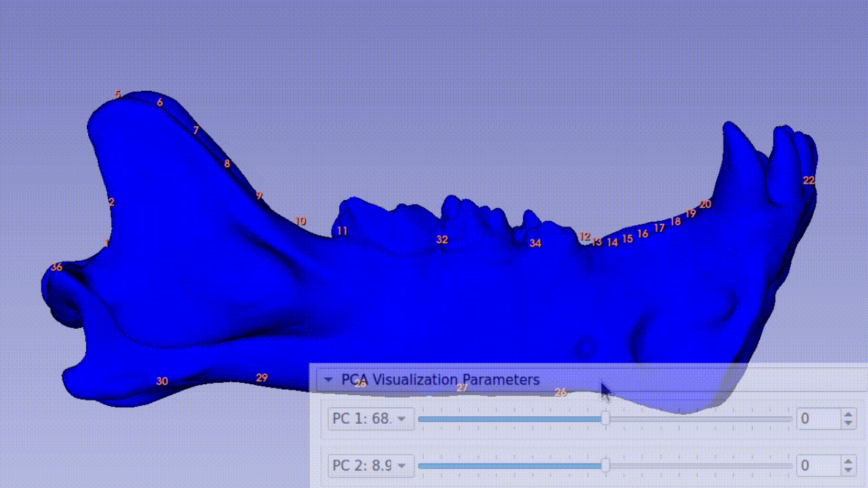
Task: Click the PC 1 value input field
Action: point(817,419)
